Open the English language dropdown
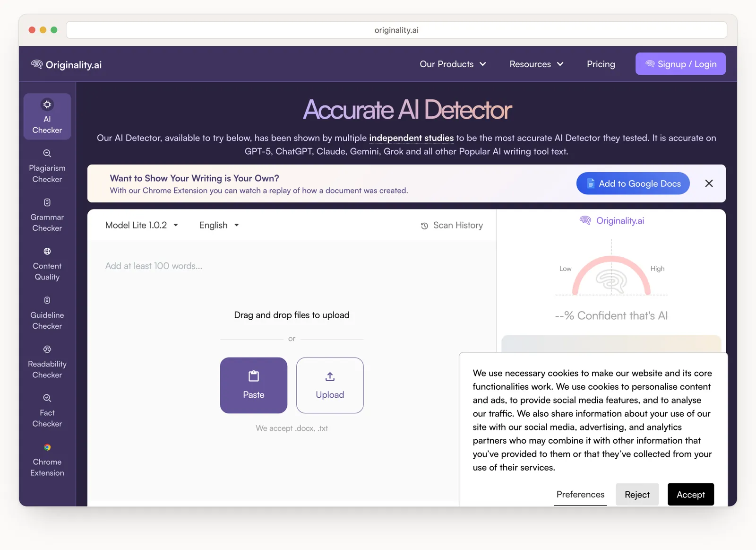The image size is (756, 550). tap(219, 225)
